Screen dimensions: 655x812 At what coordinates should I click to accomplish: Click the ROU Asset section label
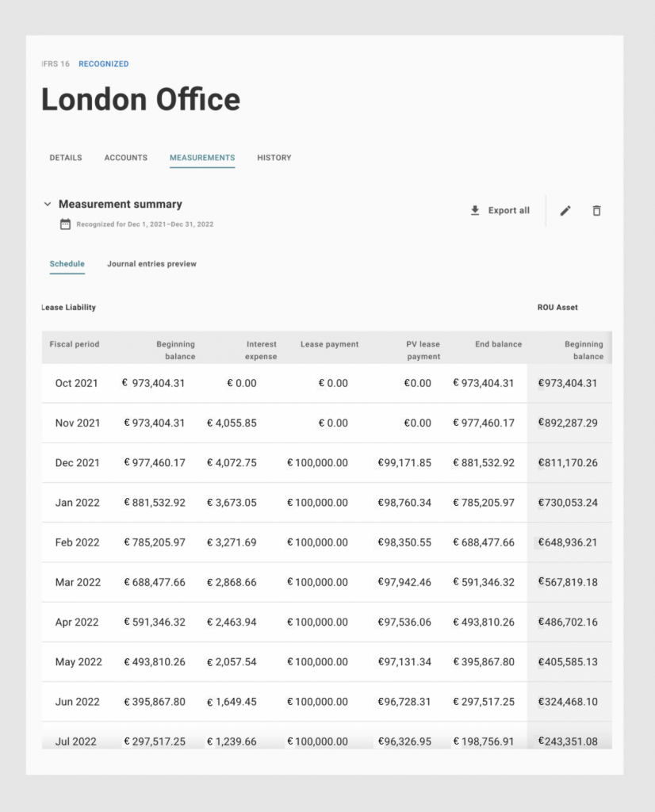pos(557,307)
